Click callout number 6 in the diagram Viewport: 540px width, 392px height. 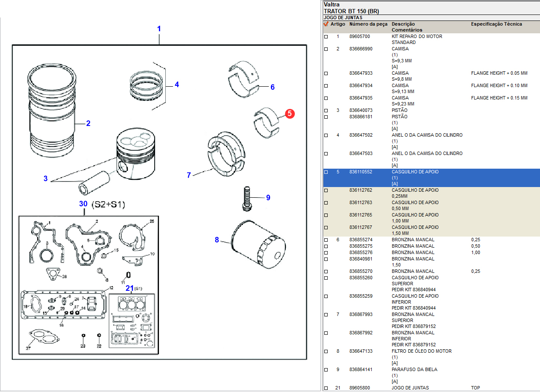coord(272,87)
